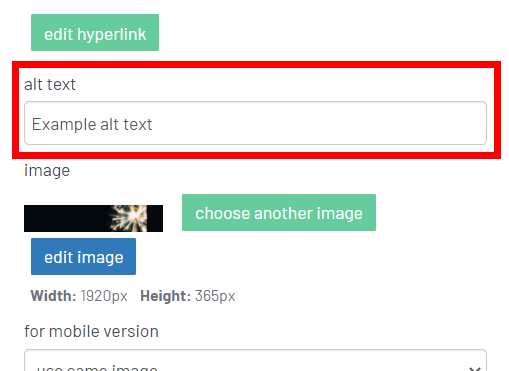509x371 pixels.
Task: Open the use same image dropdown
Action: 255,361
